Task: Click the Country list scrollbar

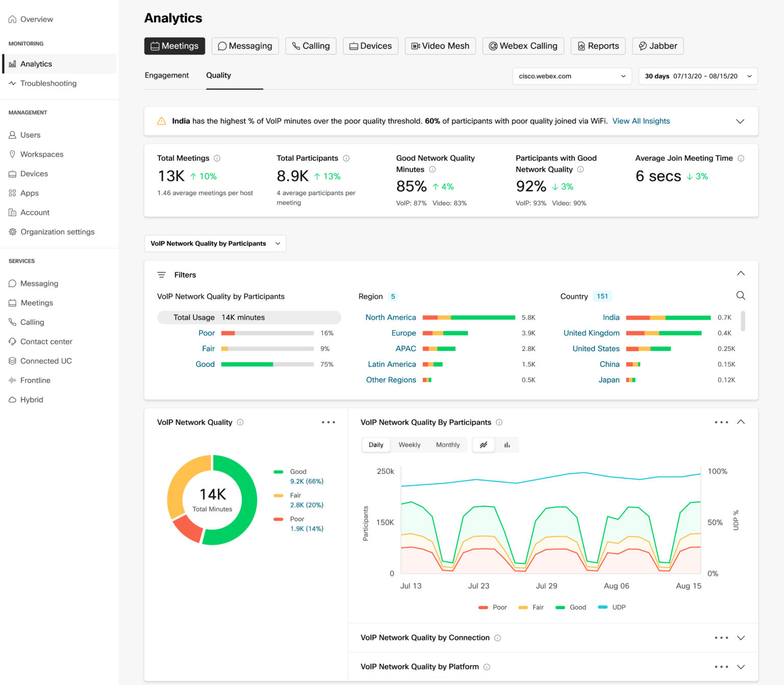Action: 743,321
